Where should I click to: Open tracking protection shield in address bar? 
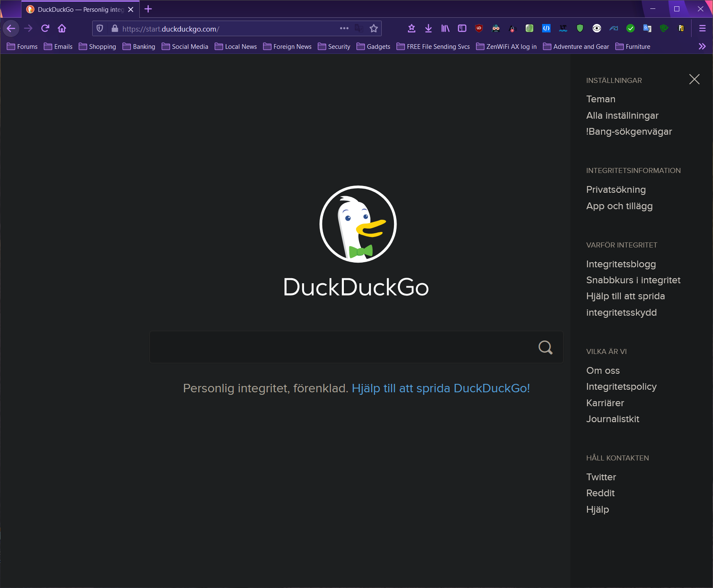click(x=100, y=29)
